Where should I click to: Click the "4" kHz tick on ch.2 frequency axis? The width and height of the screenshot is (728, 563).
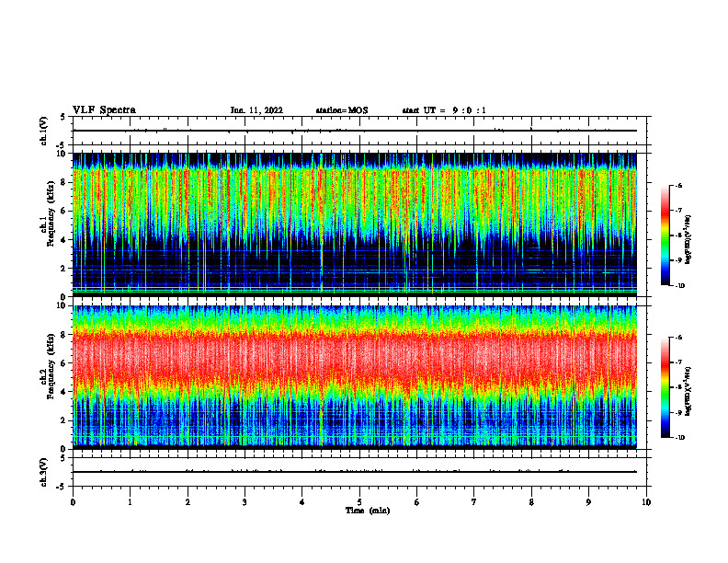[63, 392]
